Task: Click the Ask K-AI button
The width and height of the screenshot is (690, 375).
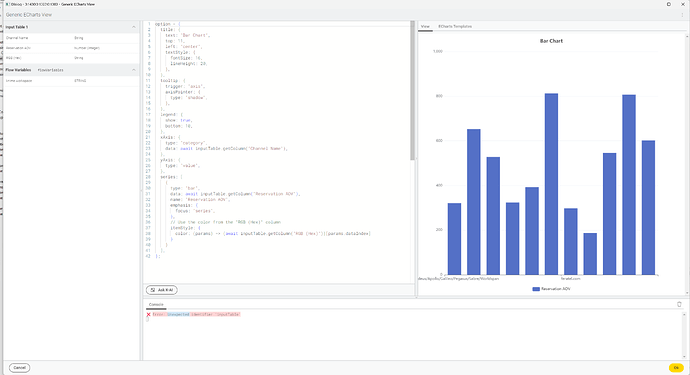Action: [162, 290]
